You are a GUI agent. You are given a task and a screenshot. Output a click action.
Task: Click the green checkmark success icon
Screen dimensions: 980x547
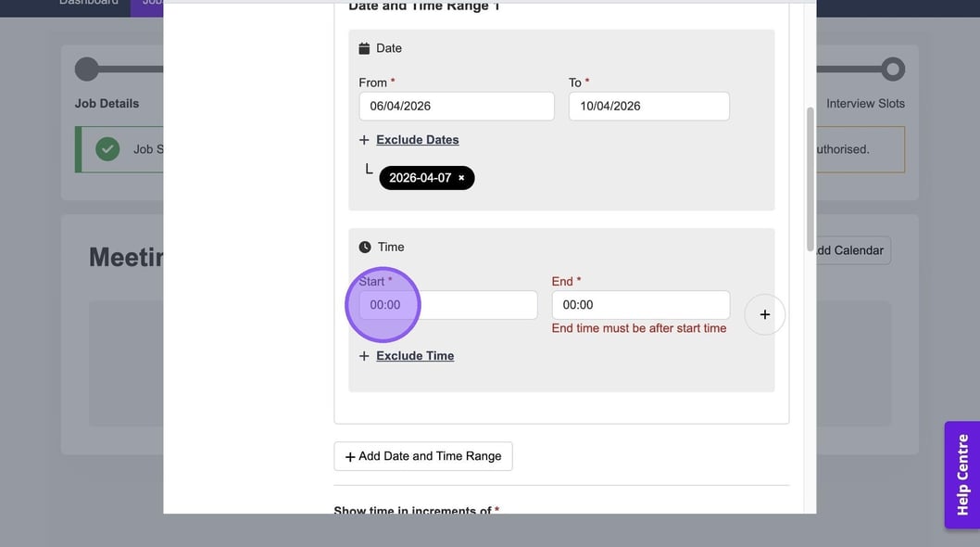tap(107, 149)
